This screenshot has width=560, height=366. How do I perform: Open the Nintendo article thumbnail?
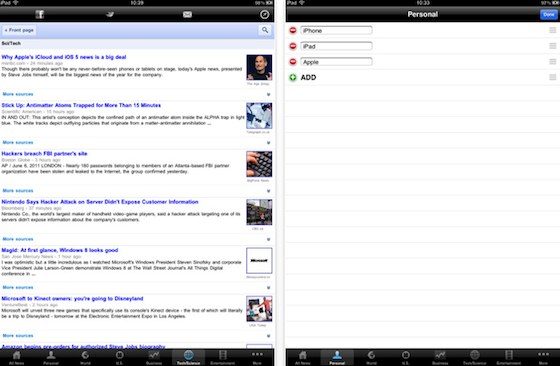coord(259,212)
